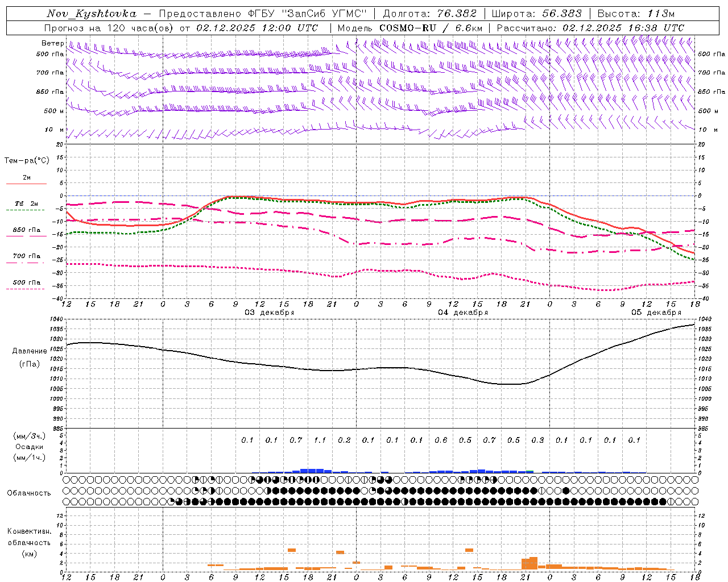The width and height of the screenshot is (728, 582).
Task: Click the "Конвективн." convective cloud label
Action: [29, 531]
